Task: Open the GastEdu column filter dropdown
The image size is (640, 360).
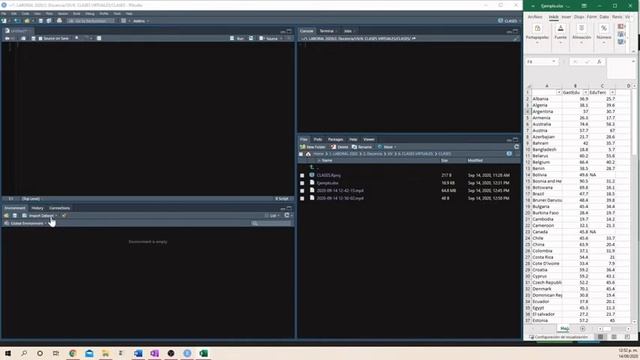Action: tap(586, 93)
